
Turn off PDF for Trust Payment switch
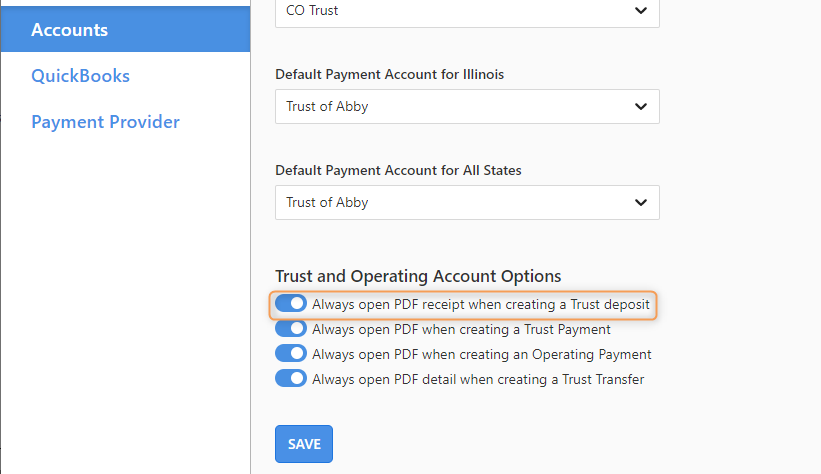pos(291,328)
